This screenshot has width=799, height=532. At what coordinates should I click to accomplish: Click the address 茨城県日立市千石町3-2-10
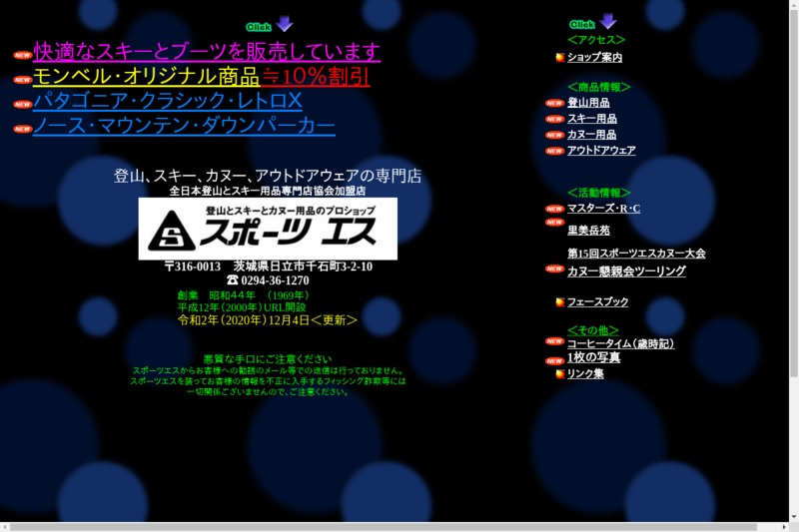(303, 266)
